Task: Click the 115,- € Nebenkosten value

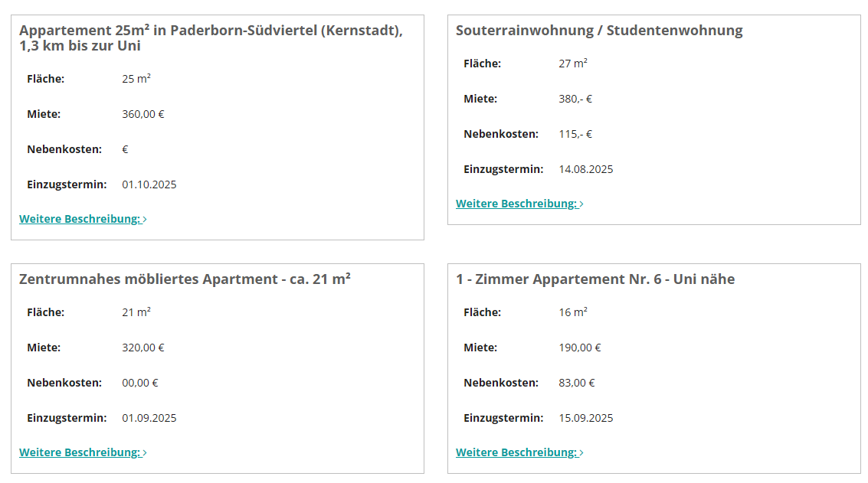Action: [x=575, y=134]
